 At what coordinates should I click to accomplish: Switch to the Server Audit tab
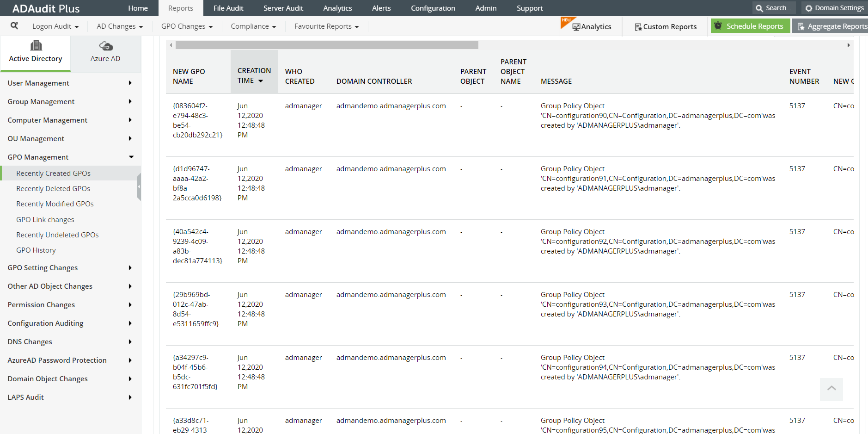pyautogui.click(x=283, y=8)
